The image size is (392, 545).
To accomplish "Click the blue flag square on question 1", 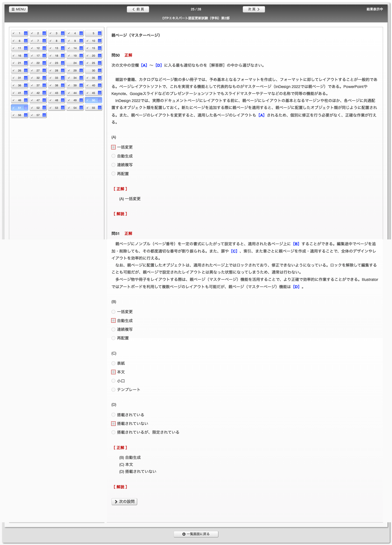I will 26,33.
